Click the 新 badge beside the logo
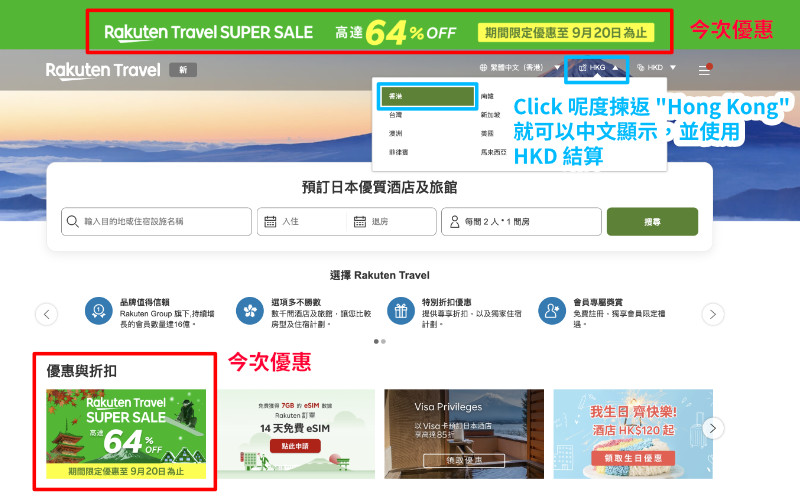800x497 pixels. click(183, 70)
